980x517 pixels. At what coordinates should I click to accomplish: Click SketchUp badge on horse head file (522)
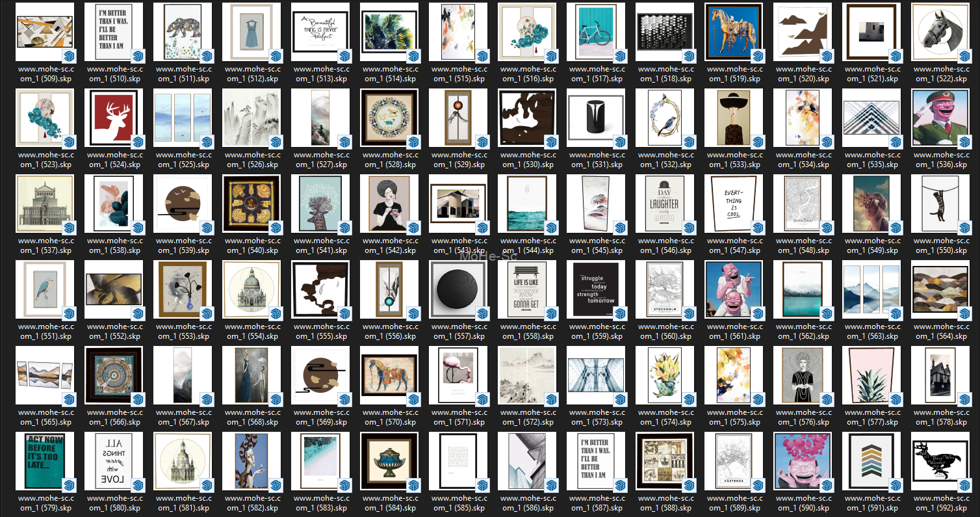(x=964, y=55)
